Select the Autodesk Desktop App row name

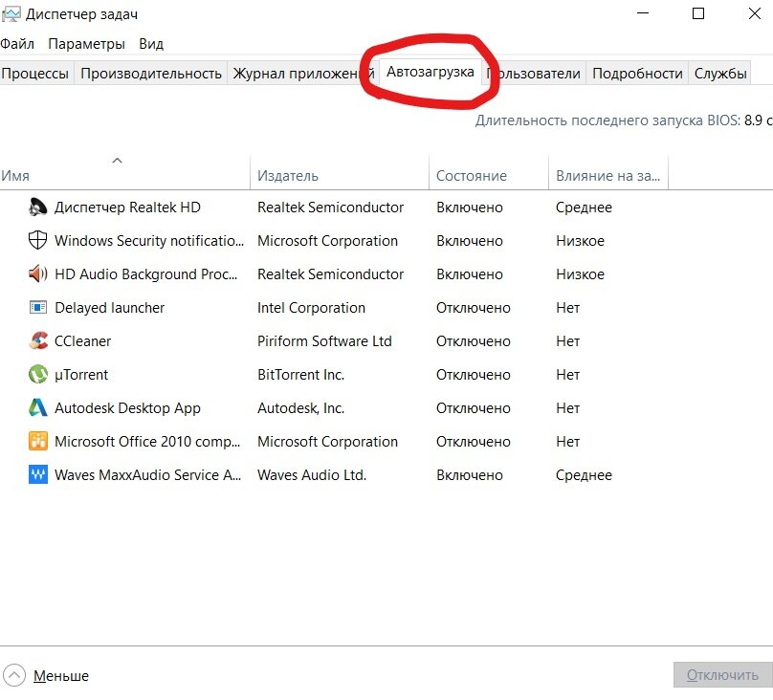tap(127, 408)
